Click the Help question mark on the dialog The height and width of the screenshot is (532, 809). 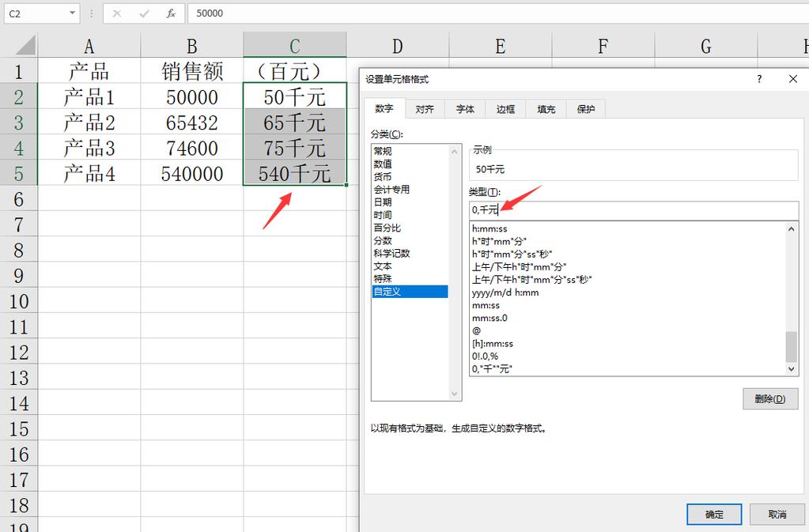click(758, 79)
